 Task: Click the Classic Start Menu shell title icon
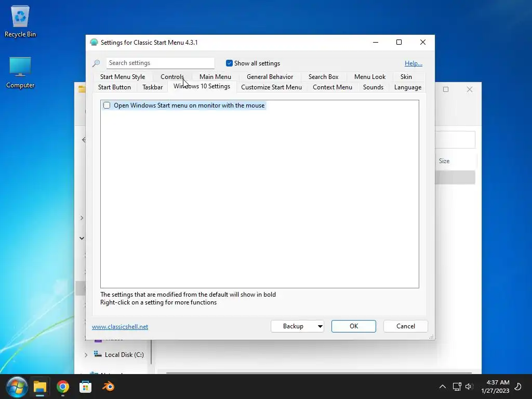tap(94, 43)
